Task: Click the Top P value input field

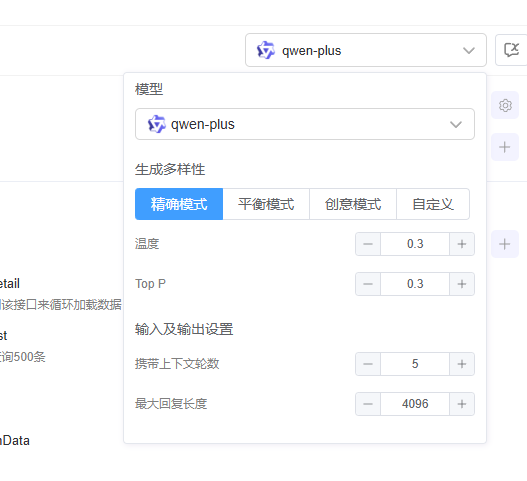Action: pyautogui.click(x=415, y=284)
